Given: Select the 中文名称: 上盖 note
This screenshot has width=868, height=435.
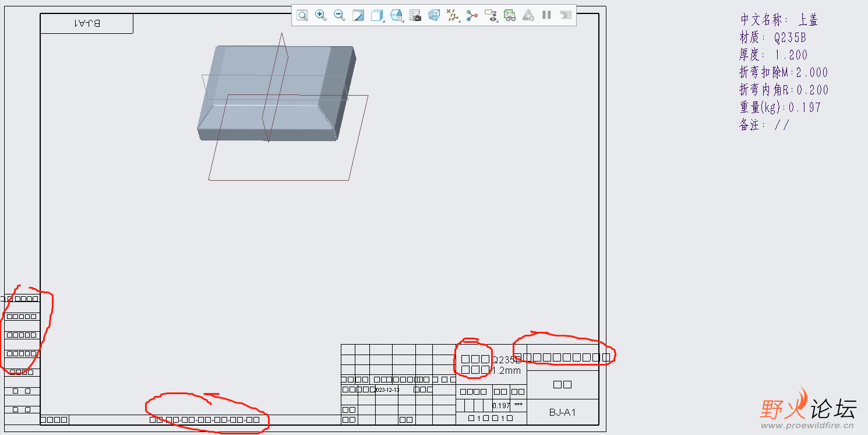Looking at the screenshot, I should tap(779, 20).
